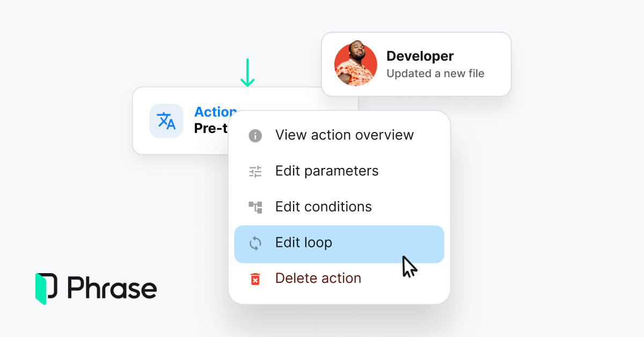Click the Developer name heading
The image size is (644, 337).
click(x=420, y=56)
